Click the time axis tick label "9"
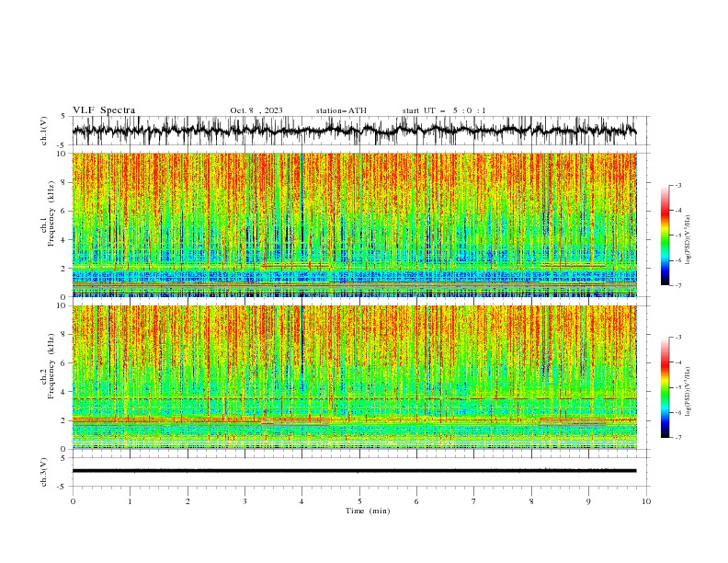Image resolution: width=728 pixels, height=563 pixels. 588,501
